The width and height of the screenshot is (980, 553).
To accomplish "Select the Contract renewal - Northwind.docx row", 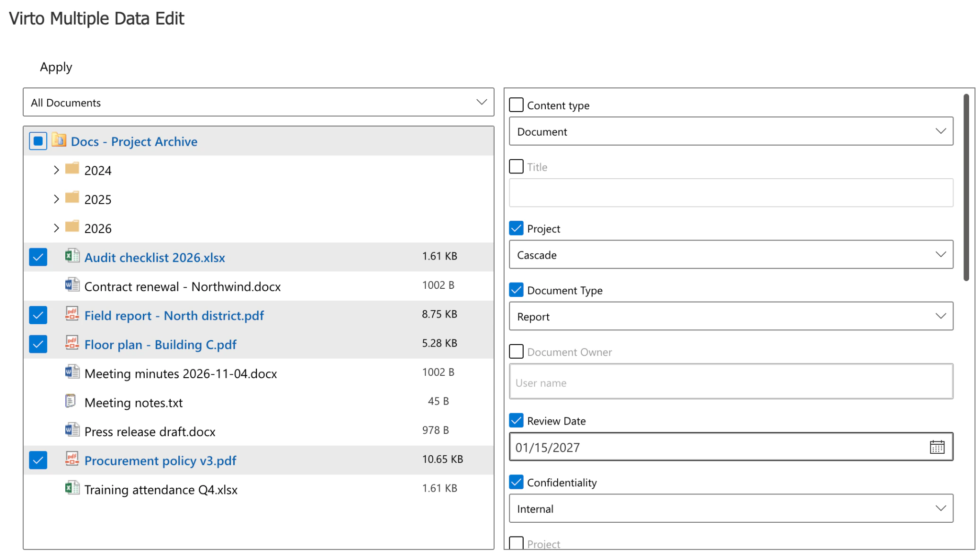I will click(x=258, y=286).
